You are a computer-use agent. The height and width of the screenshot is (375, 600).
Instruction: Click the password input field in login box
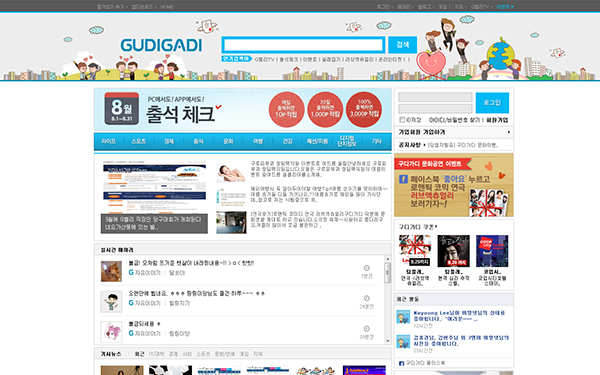[x=435, y=108]
